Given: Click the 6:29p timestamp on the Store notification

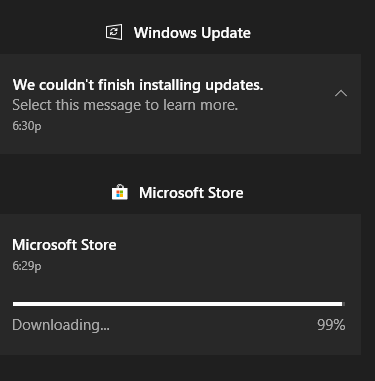Looking at the screenshot, I should coord(27,266).
